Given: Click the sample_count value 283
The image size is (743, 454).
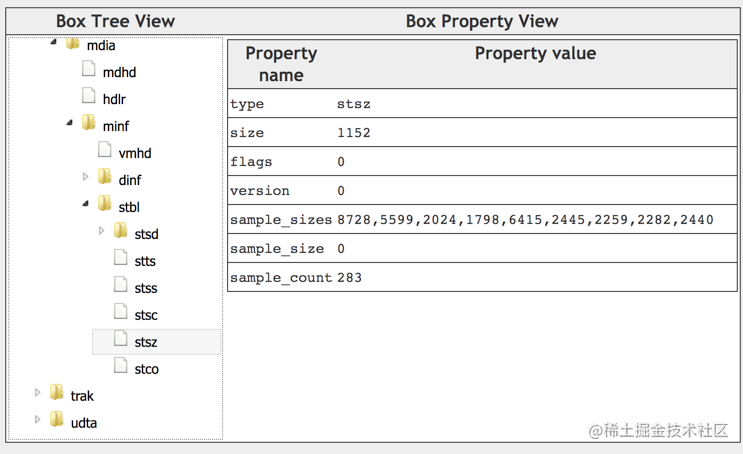Looking at the screenshot, I should coord(350,278).
